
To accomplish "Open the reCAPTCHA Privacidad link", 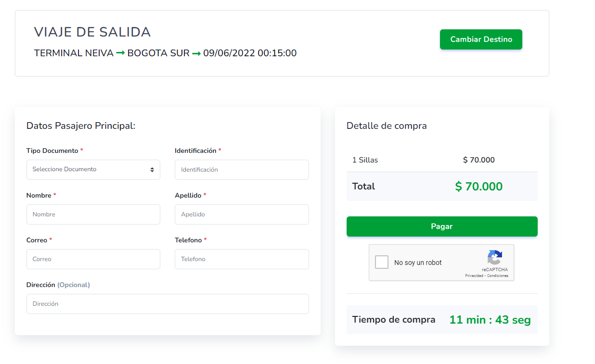I will (474, 276).
